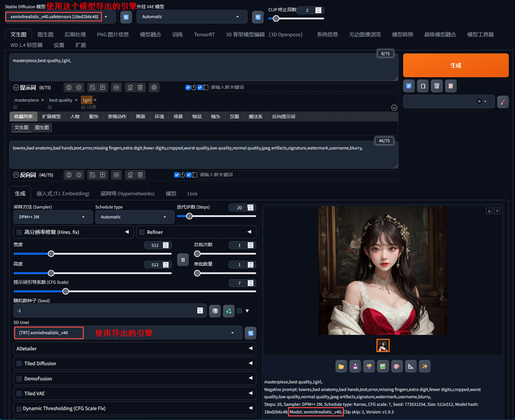The width and height of the screenshot is (515, 420).
Task: Download the preview image from the gallery
Action: pyautogui.click(x=489, y=211)
